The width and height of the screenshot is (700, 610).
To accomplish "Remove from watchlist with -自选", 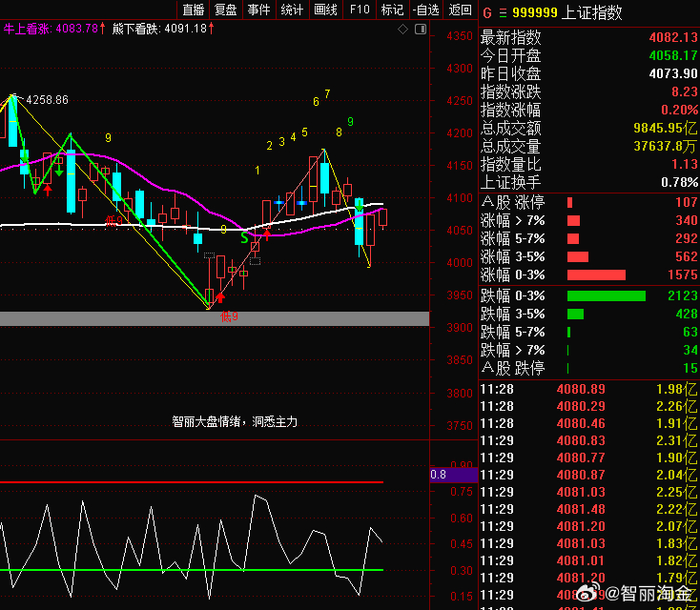I will (x=426, y=10).
